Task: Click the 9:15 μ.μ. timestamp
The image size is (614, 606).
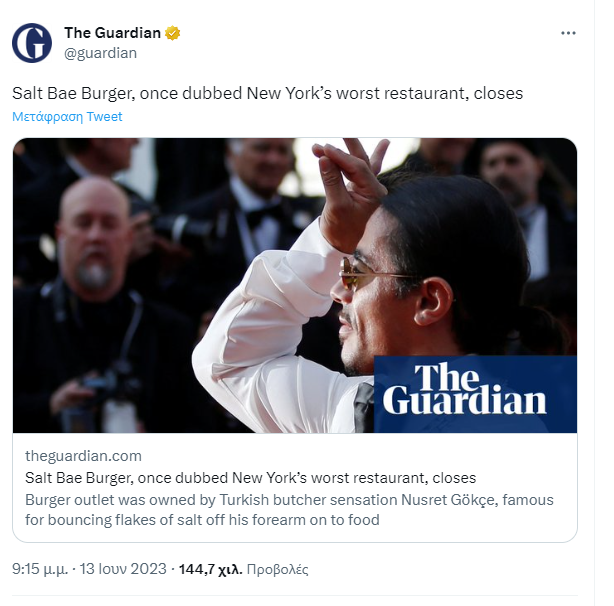Action: [40, 569]
